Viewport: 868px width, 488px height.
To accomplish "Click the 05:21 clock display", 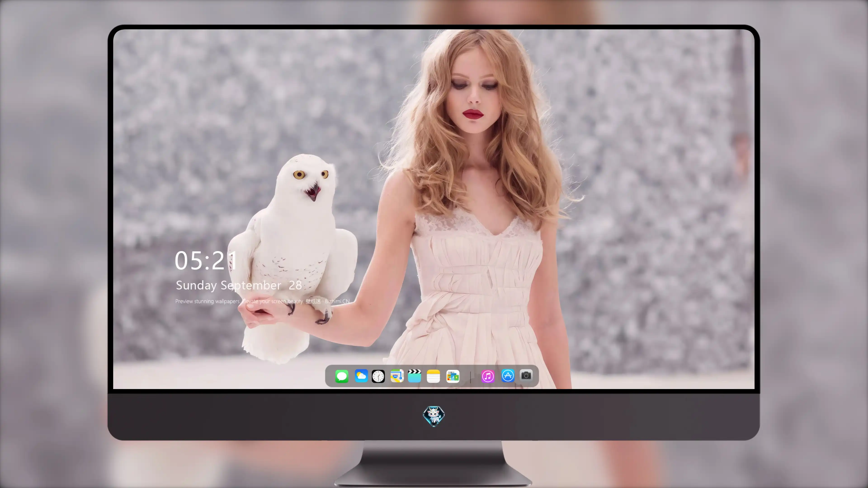I will [x=206, y=260].
